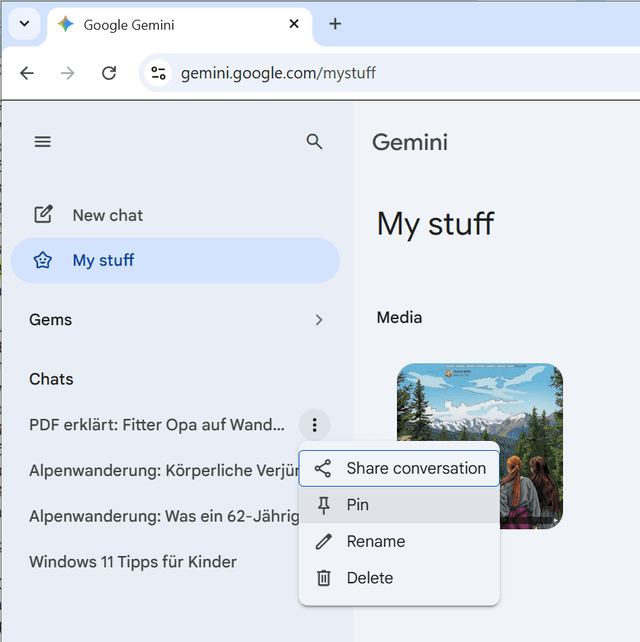Viewport: 640px width, 642px height.
Task: Collapse the sidebar with the hamburger menu
Action: [x=43, y=142]
